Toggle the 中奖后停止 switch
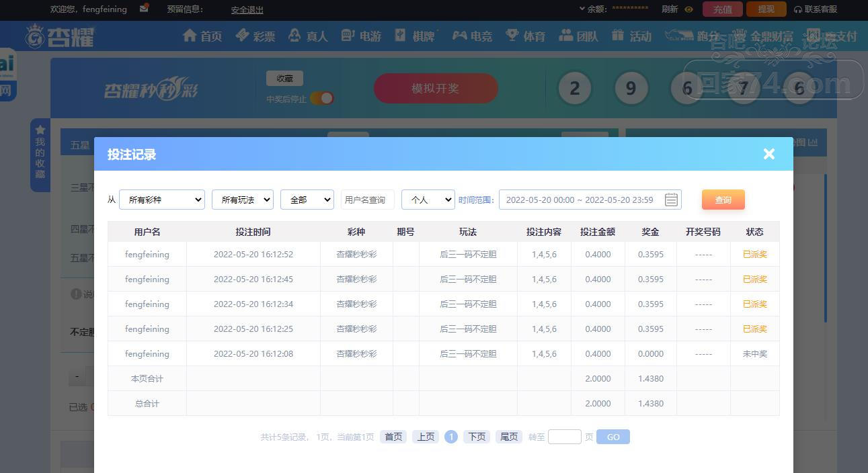This screenshot has height=473, width=868. (x=322, y=99)
